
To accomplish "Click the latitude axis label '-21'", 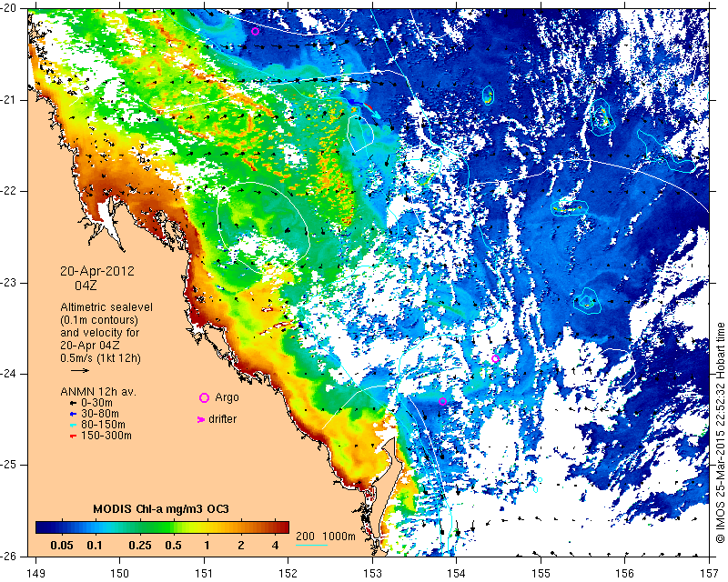I will tap(9, 100).
